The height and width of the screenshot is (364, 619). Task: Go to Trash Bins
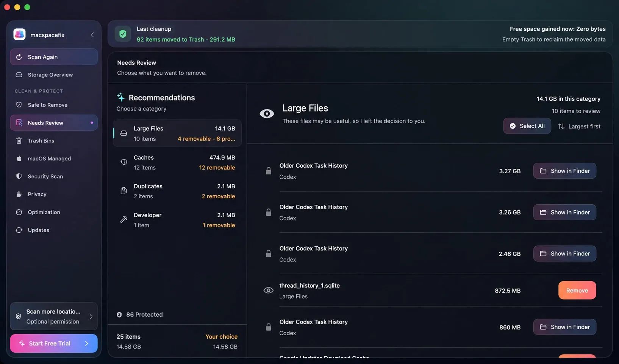[x=54, y=140]
